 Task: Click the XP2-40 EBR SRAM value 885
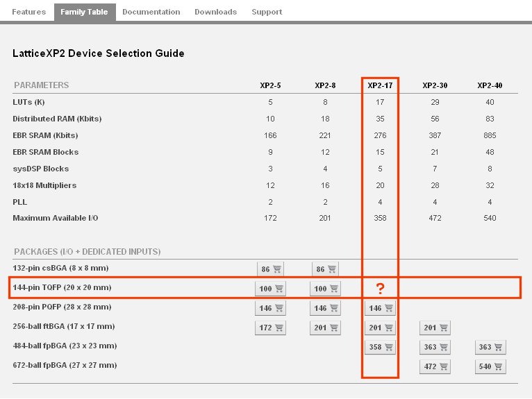coord(490,135)
